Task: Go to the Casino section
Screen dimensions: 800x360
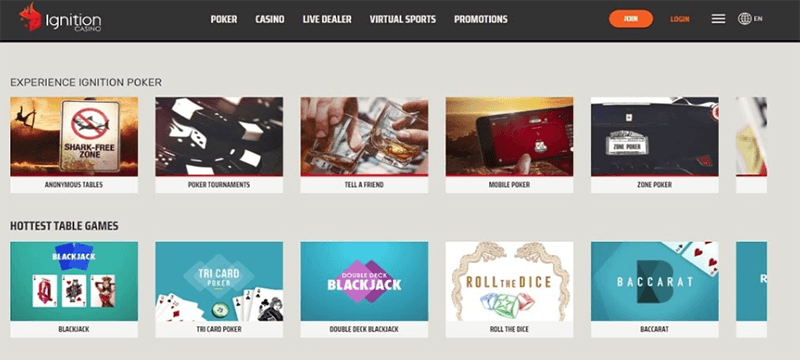Action: point(270,19)
